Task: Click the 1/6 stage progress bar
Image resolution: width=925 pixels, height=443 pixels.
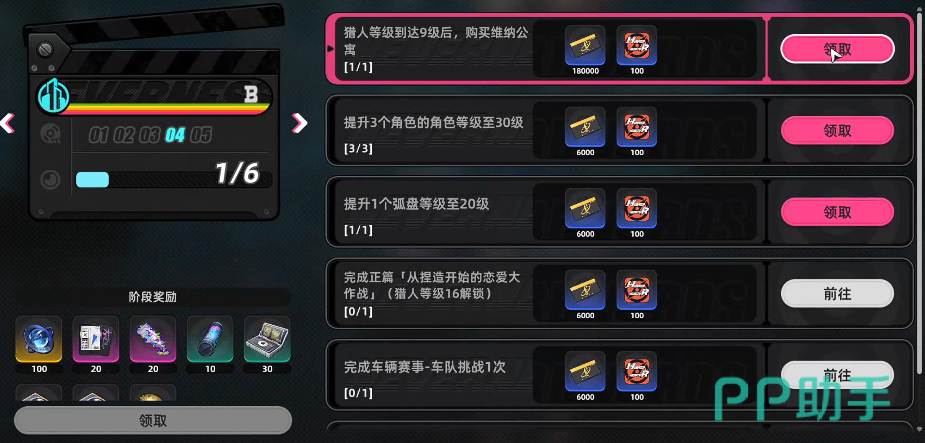Action: tap(174, 179)
